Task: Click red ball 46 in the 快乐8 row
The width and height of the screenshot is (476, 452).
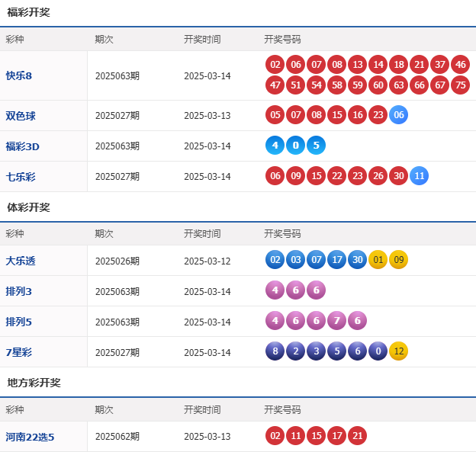Action: coord(461,64)
